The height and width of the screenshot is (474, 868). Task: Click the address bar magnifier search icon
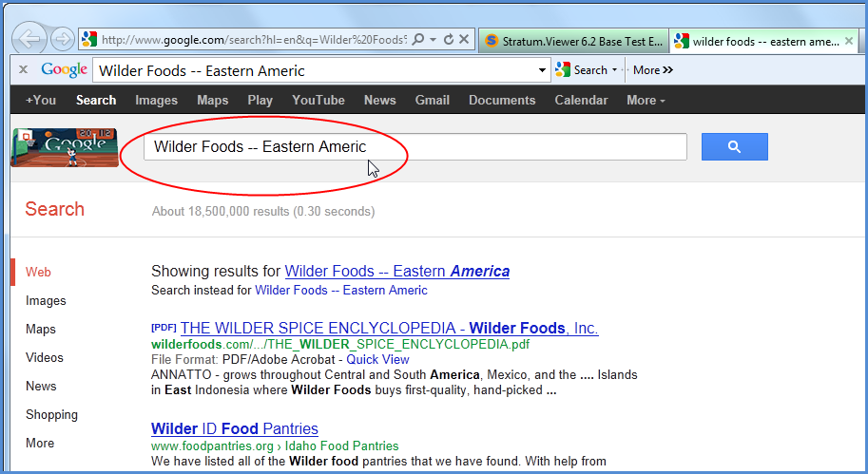(418, 40)
